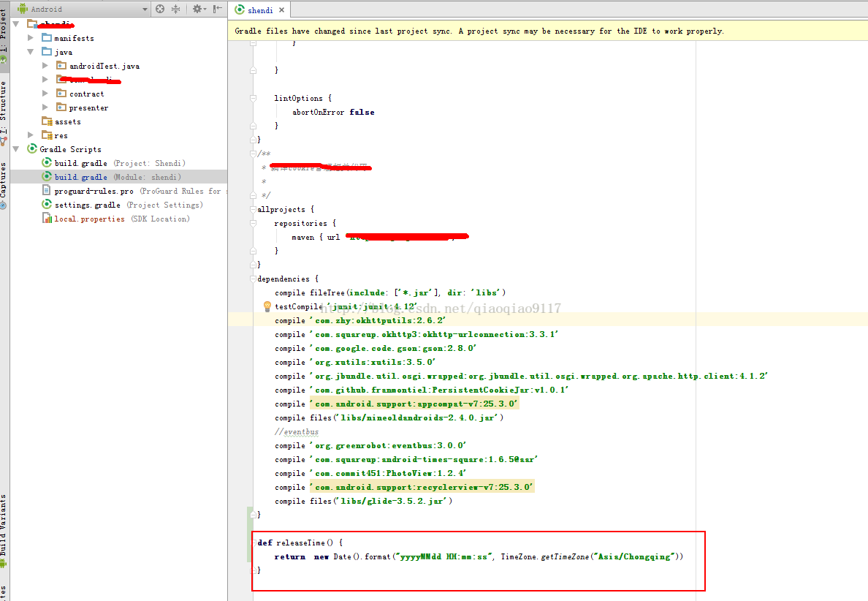Expand the manifests folder
Screen dimensions: 868x601
pos(31,38)
